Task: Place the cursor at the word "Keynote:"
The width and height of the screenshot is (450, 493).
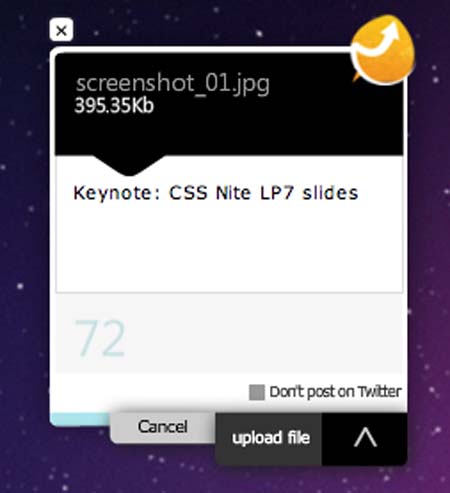Action: click(113, 193)
